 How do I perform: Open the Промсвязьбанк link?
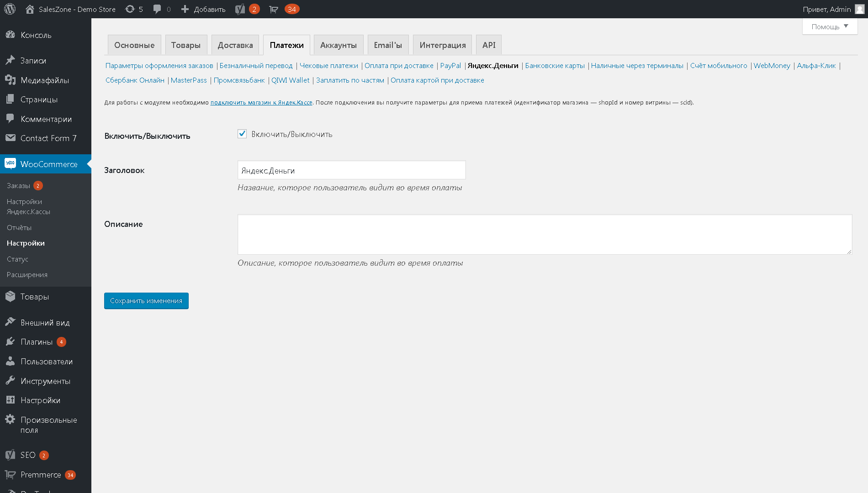coord(239,80)
